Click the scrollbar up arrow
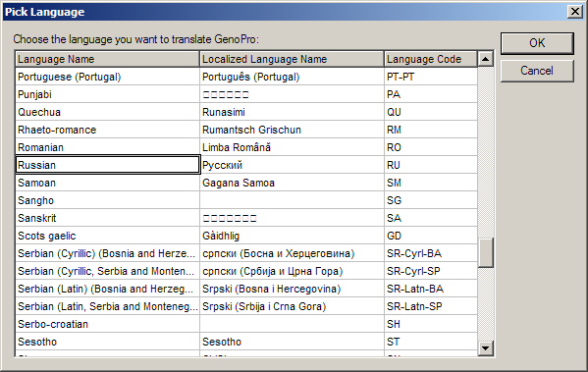 pyautogui.click(x=486, y=59)
